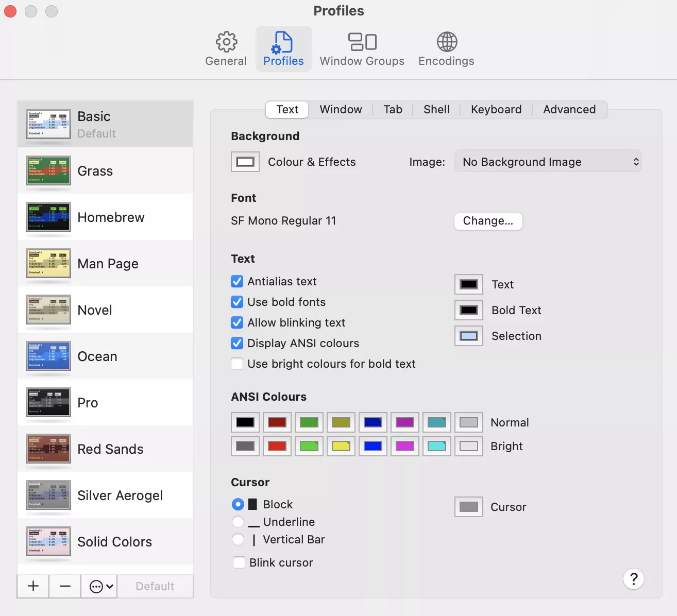Open the Encodings globe icon
Screen dimensions: 677x616
tap(446, 42)
